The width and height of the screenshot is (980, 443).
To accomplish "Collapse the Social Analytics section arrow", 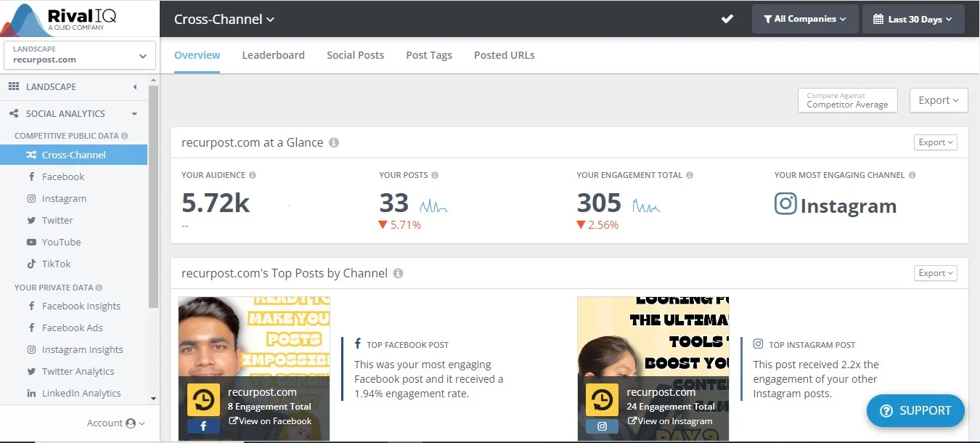I will (x=135, y=114).
